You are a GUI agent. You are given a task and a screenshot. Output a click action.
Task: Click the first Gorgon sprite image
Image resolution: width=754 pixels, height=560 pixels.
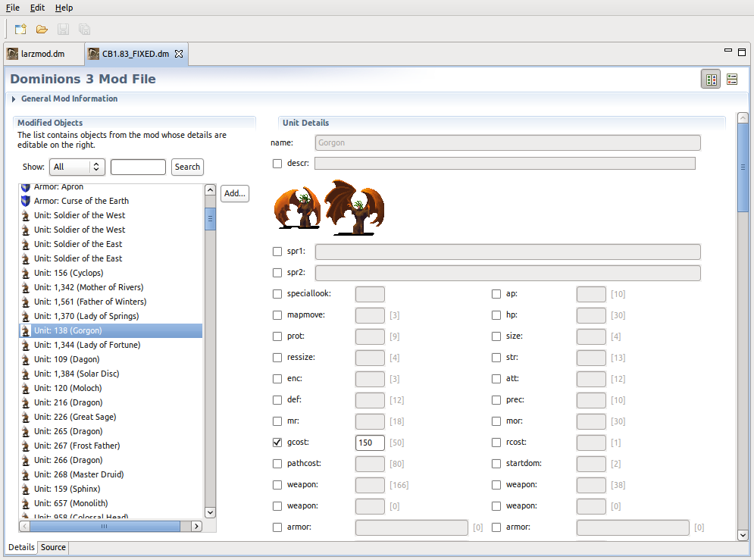[x=297, y=208]
